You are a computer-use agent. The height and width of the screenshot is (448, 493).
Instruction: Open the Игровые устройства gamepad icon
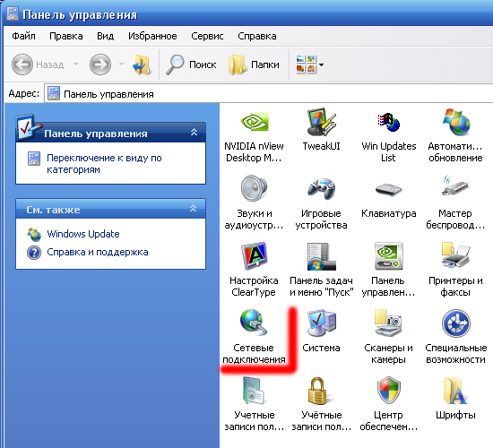pos(321,189)
